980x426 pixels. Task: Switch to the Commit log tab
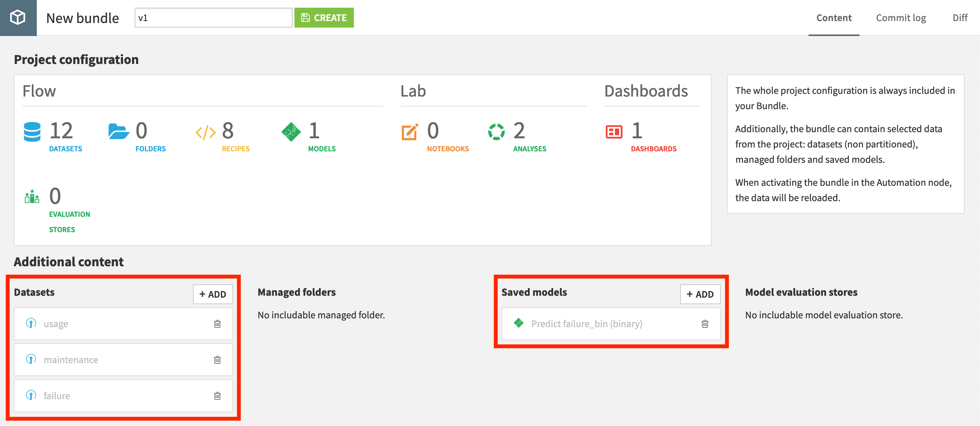coord(901,18)
